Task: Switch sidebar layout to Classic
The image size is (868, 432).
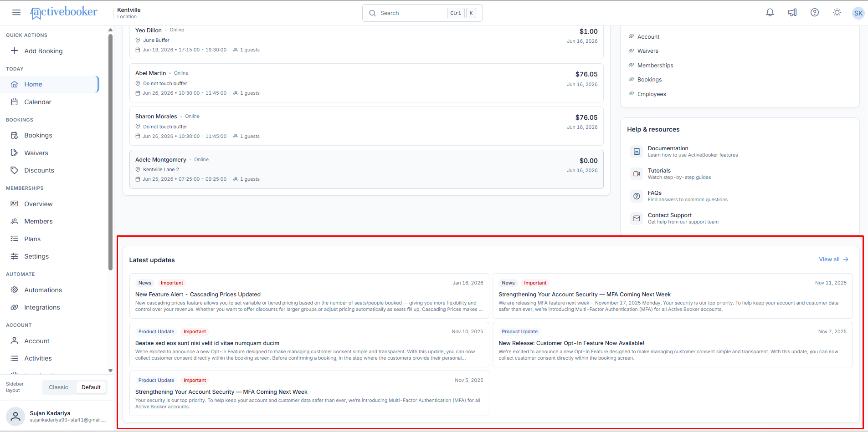Action: coord(59,387)
